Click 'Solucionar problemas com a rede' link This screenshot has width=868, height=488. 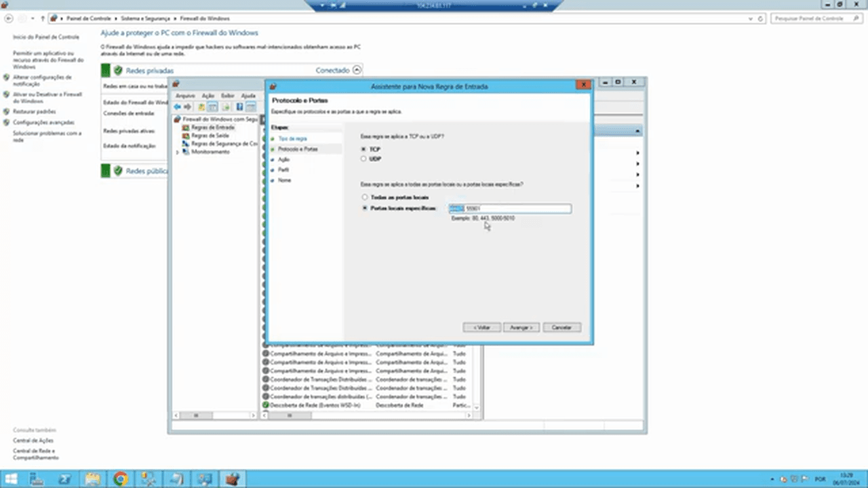pos(47,137)
